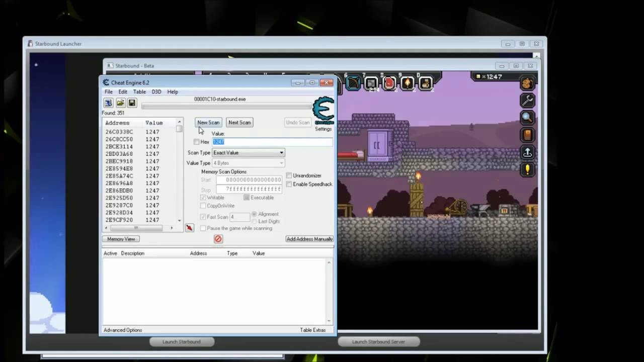644x362 pixels.
Task: Click the Cheat Engine title bar icon
Action: click(106, 82)
